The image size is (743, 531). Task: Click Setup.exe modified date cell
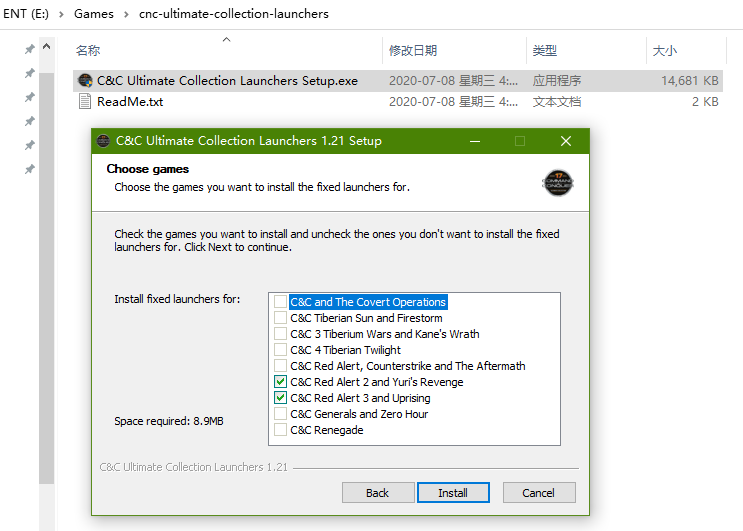point(453,81)
